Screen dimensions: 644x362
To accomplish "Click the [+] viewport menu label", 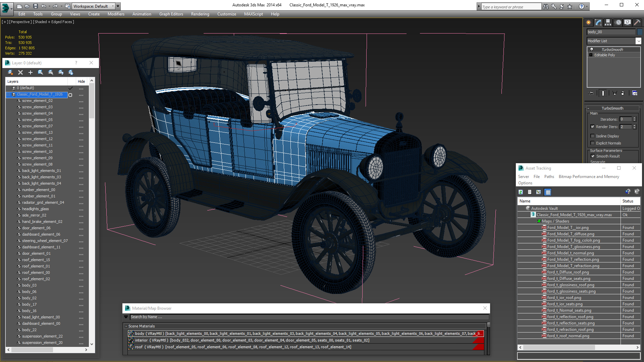I will pyautogui.click(x=5, y=22).
